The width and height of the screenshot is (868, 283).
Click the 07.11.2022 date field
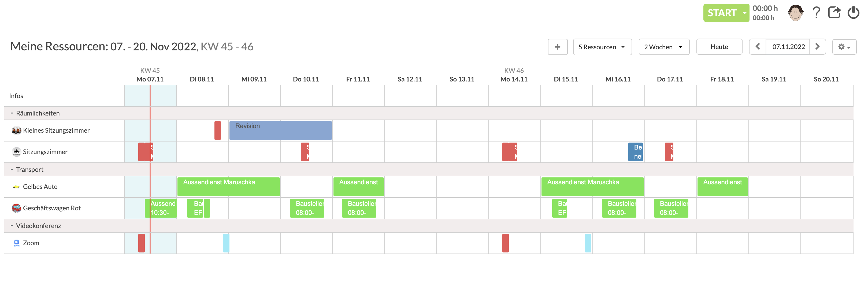pyautogui.click(x=788, y=47)
